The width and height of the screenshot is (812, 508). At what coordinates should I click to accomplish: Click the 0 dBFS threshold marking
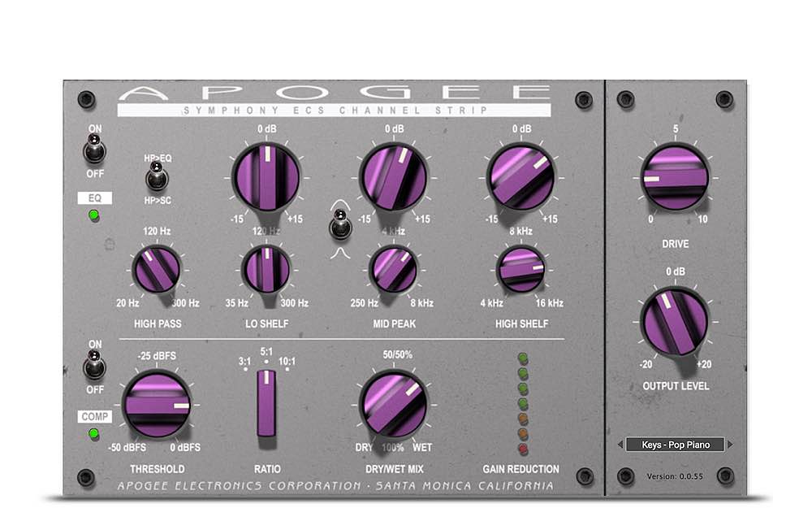[185, 447]
